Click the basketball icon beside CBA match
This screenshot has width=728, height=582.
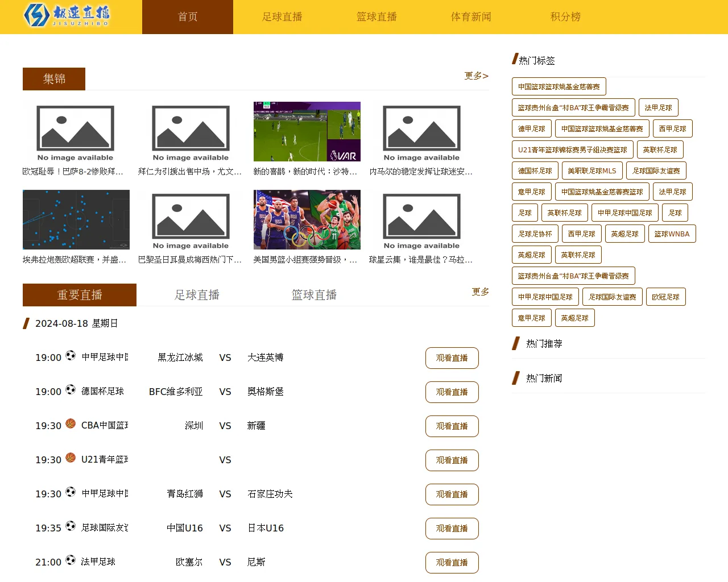point(71,423)
